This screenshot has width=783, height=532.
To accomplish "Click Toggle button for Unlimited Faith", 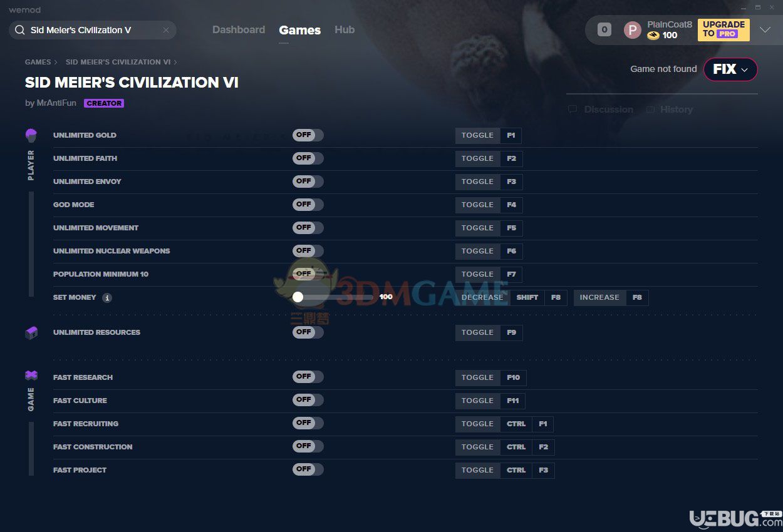I will click(x=478, y=158).
